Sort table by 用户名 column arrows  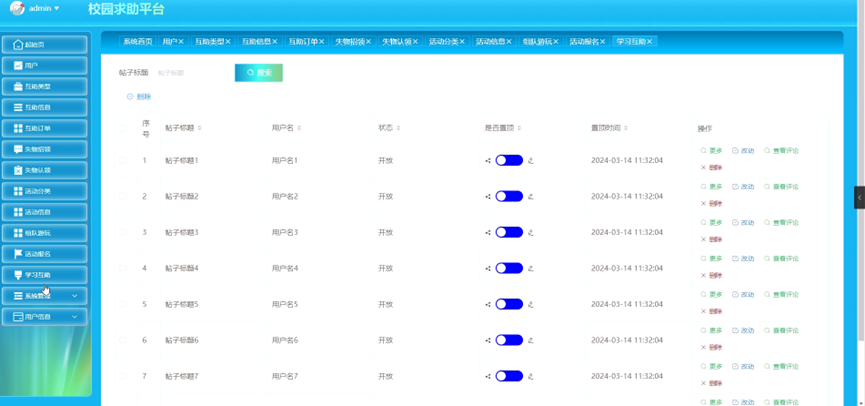click(299, 128)
